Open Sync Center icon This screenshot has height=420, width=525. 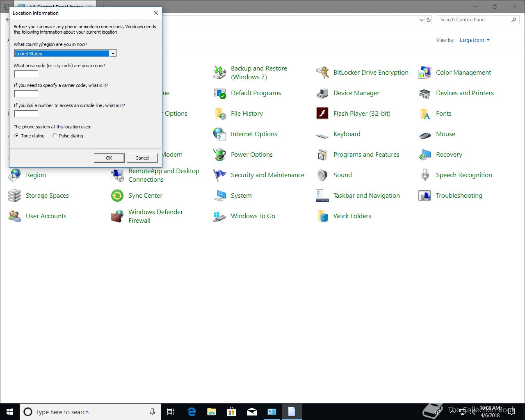click(117, 196)
